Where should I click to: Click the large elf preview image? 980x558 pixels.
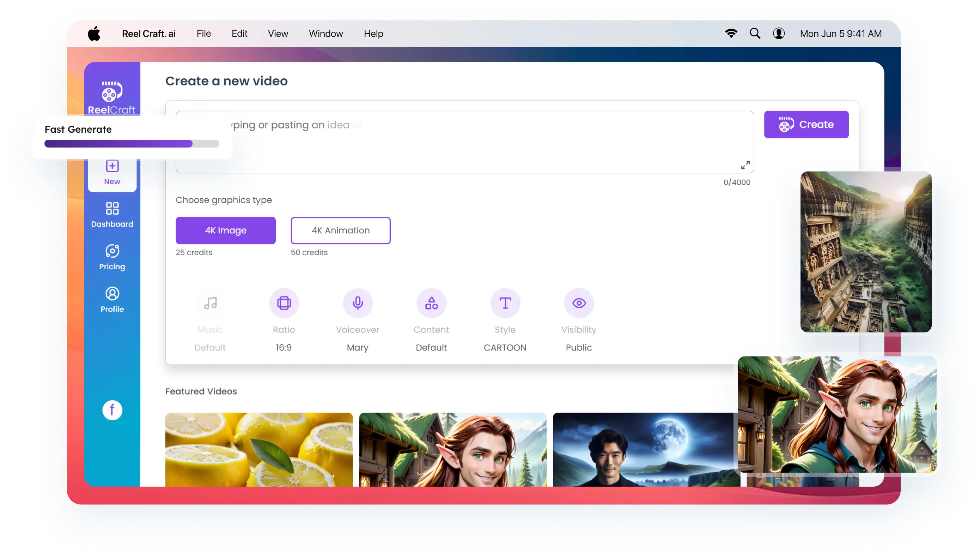coord(837,414)
